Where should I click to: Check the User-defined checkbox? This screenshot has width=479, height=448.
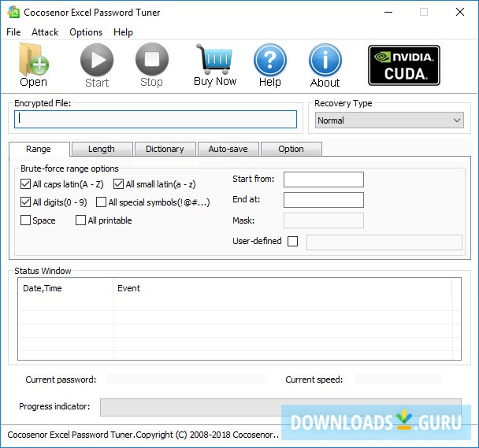pyautogui.click(x=292, y=241)
